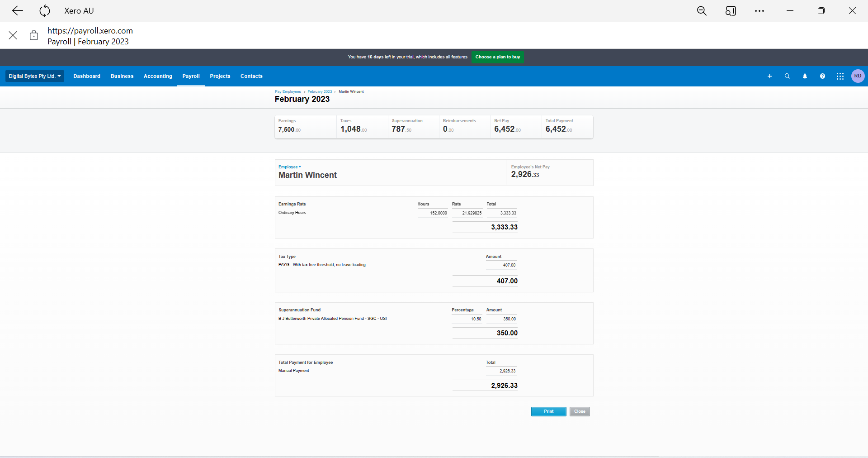Restore down the Xero AU window
Screen dimensions: 868x458
tap(821, 11)
